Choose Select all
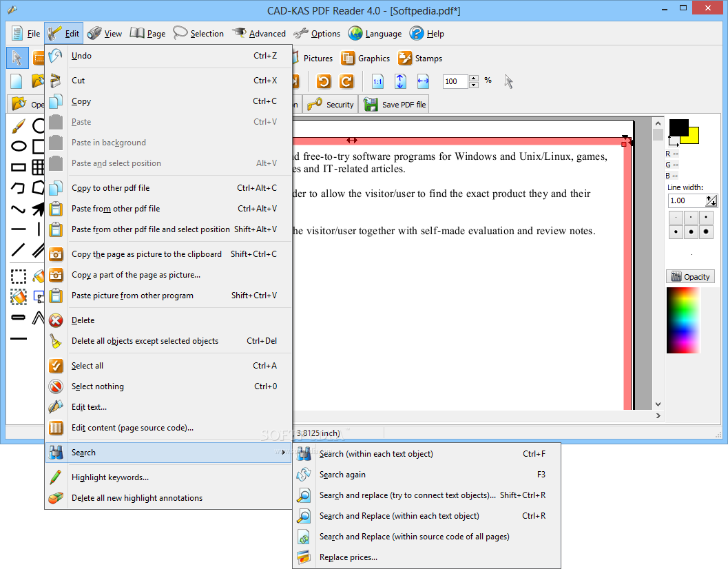Image resolution: width=728 pixels, height=569 pixels. (x=169, y=366)
